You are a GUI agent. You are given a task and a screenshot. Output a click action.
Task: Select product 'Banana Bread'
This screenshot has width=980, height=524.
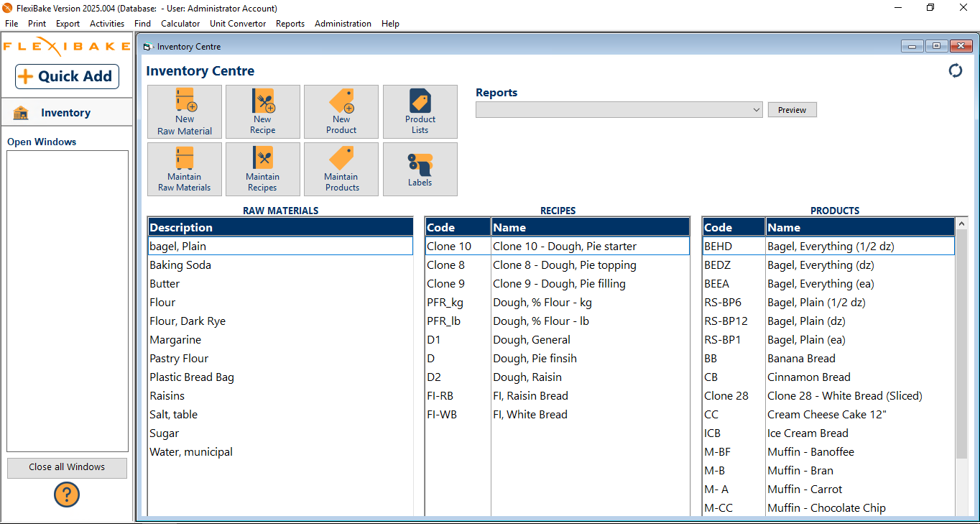pyautogui.click(x=829, y=359)
